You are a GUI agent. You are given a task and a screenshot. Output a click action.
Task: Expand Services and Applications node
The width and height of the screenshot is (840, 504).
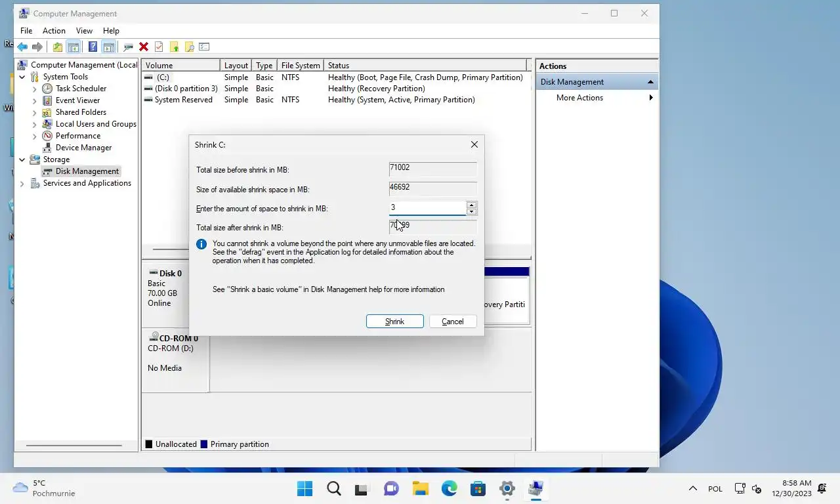22,183
